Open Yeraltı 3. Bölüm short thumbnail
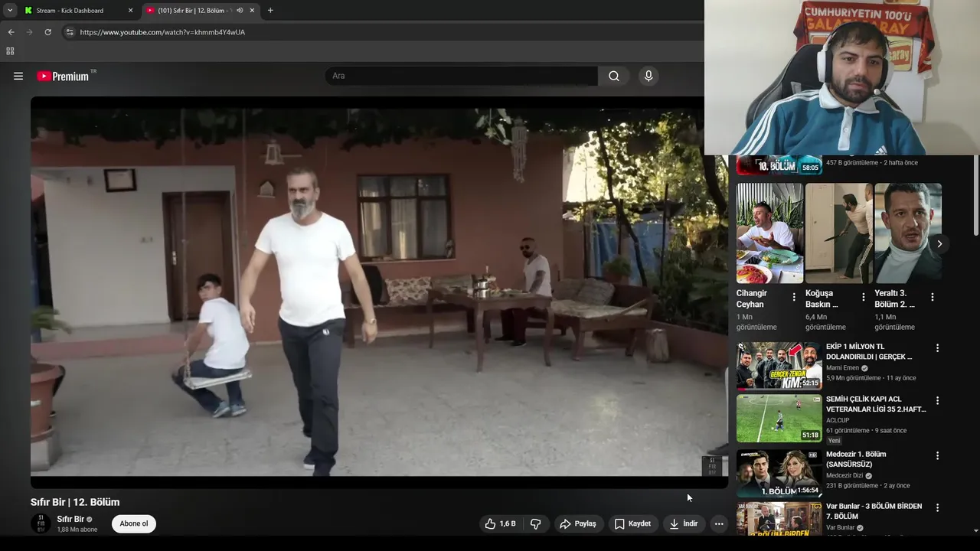Image resolution: width=980 pixels, height=551 pixels. point(908,233)
